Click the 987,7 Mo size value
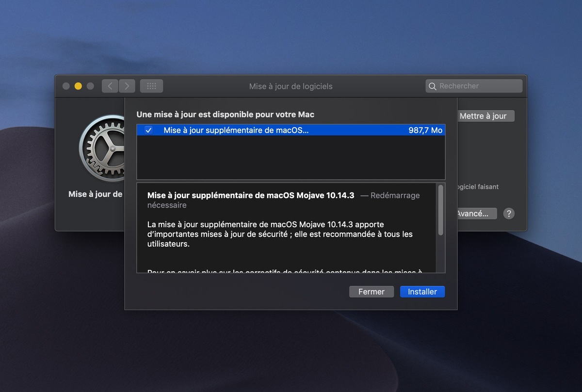Viewport: 582px width, 392px height. click(425, 130)
